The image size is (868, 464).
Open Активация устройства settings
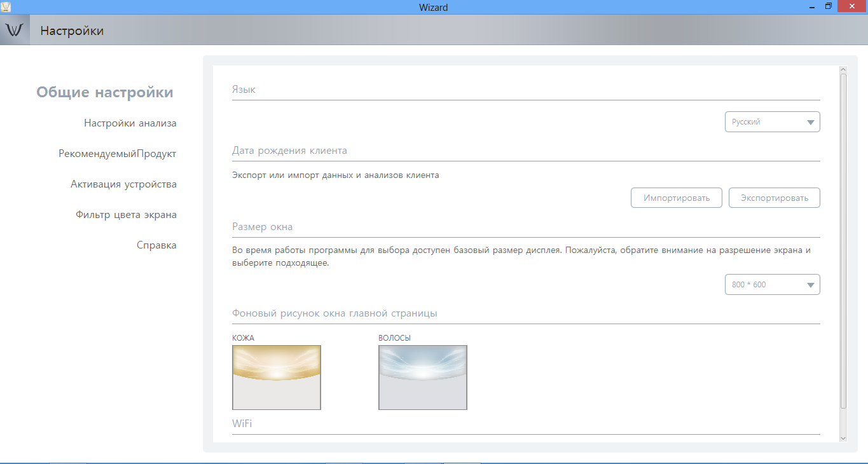(123, 184)
